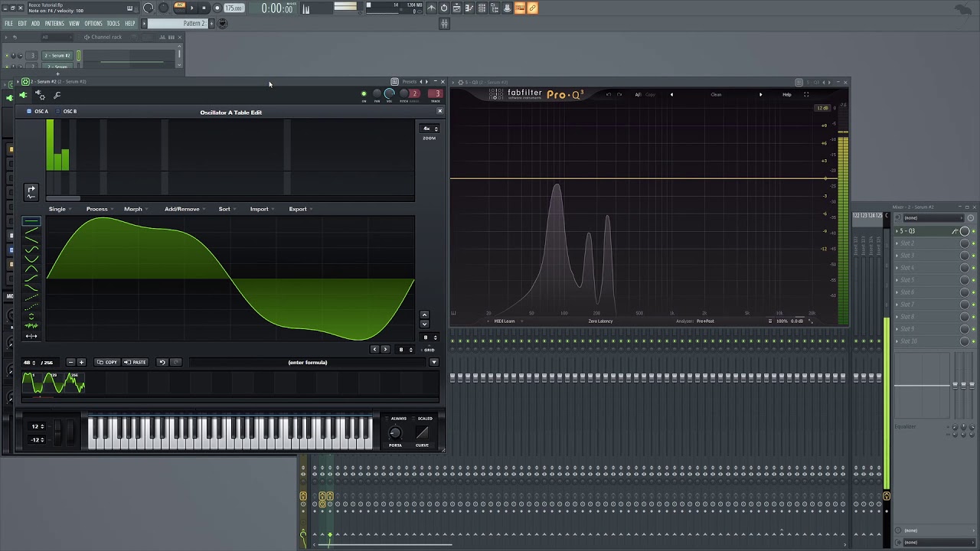Toggle the Serum #2 channel mute LED
The width and height of the screenshot is (980, 551).
pos(7,56)
